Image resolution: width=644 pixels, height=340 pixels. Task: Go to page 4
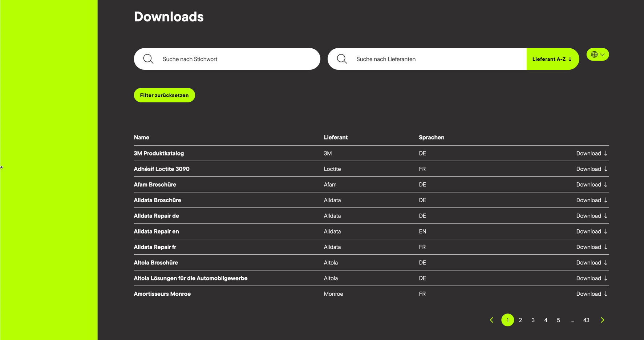point(546,320)
